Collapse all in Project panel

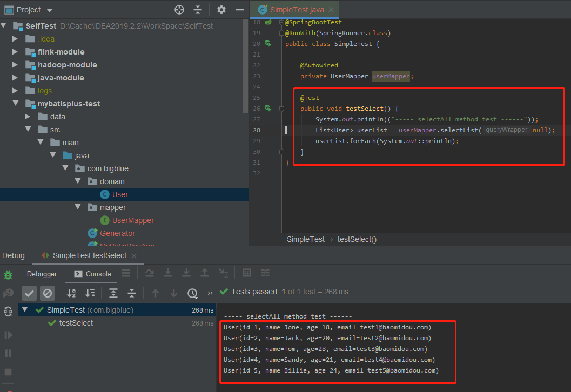point(198,10)
